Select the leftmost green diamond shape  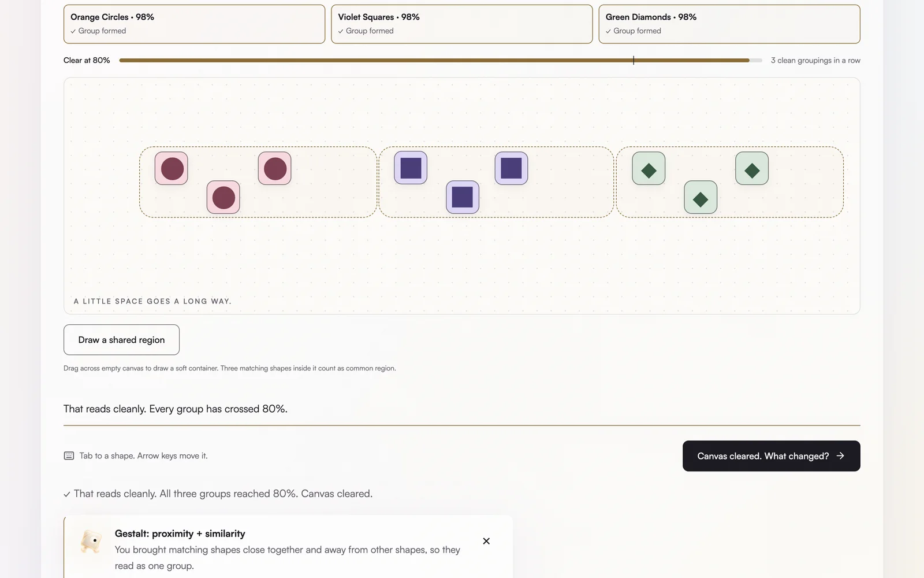click(x=649, y=168)
